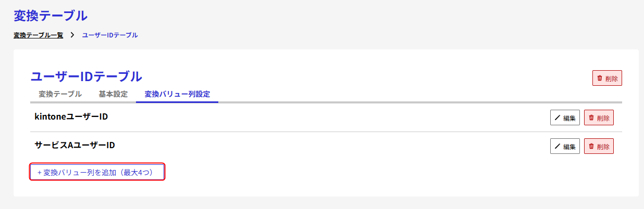Viewport: 644px width, 209px height.
Task: Add a new 変換バリュー列 (最大4つ)
Action: tap(97, 172)
